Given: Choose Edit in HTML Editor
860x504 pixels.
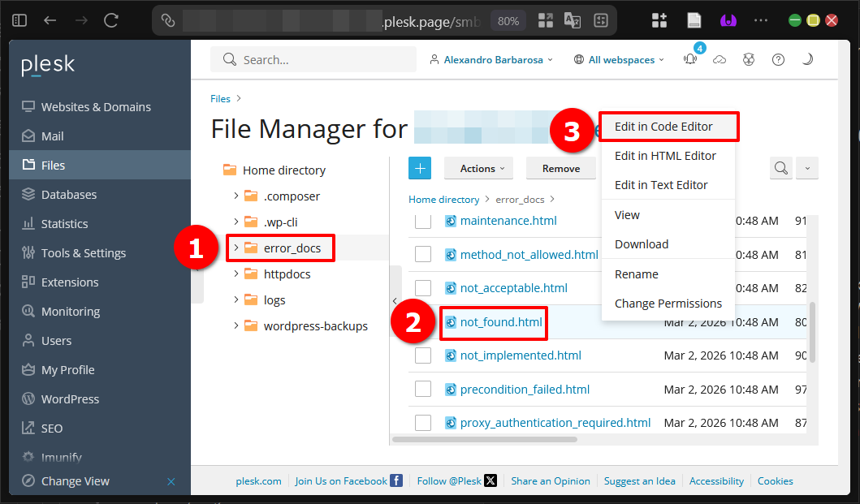Looking at the screenshot, I should point(668,156).
